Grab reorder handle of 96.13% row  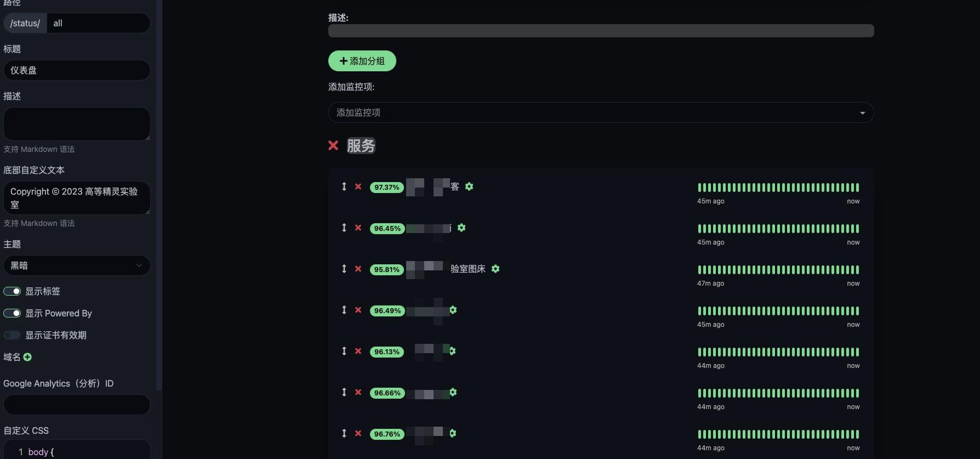click(x=344, y=351)
